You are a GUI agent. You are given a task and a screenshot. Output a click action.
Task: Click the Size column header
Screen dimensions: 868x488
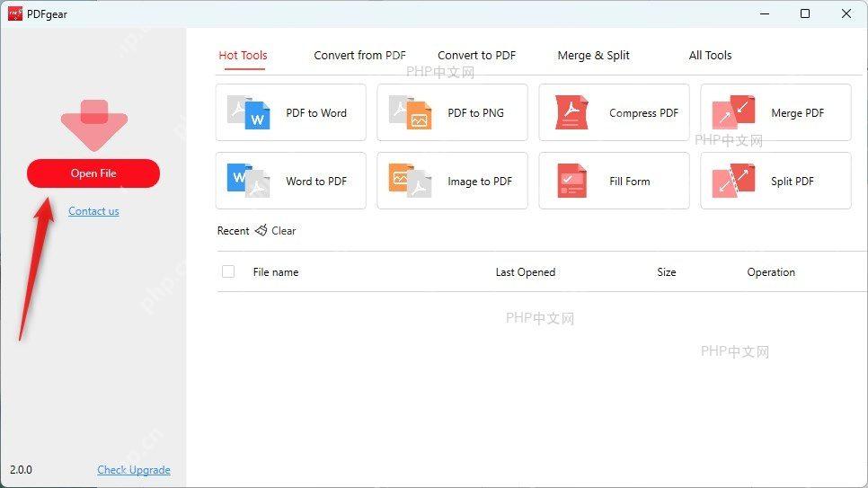(667, 272)
